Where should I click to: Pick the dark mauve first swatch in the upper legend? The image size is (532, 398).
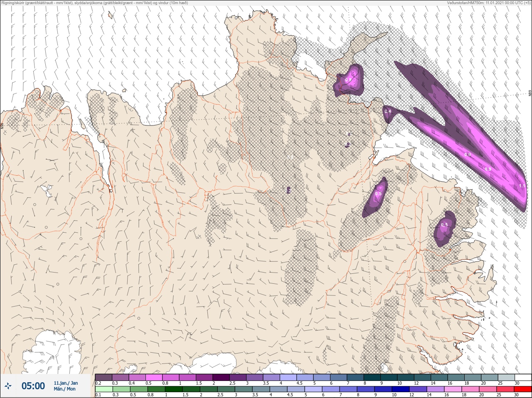coord(103,377)
